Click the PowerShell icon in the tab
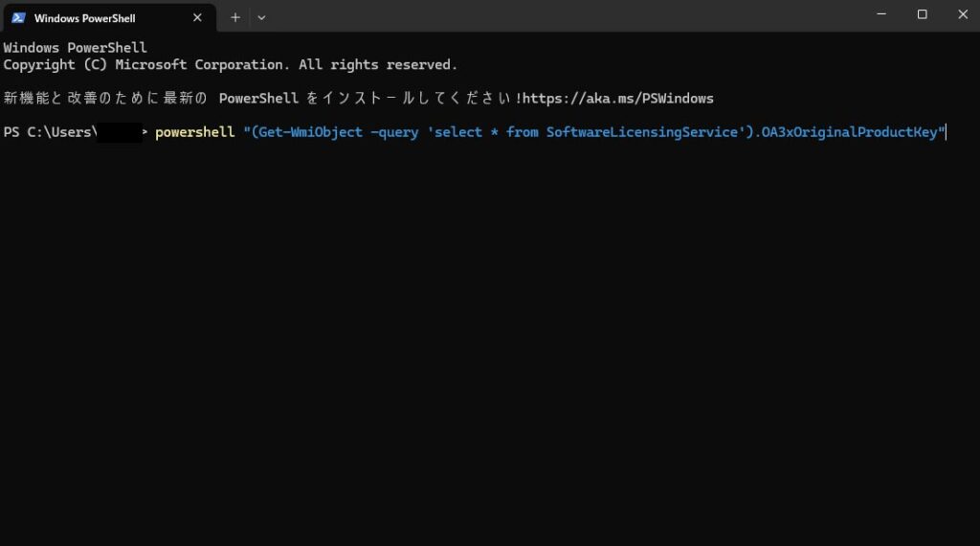Screen dimensions: 980x546 click(x=18, y=17)
